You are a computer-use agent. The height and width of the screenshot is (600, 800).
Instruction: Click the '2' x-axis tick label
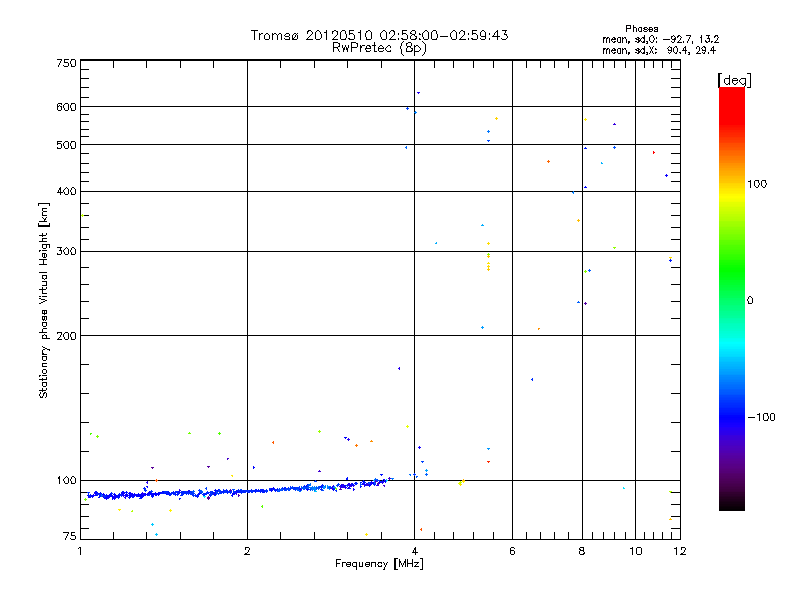pos(247,551)
